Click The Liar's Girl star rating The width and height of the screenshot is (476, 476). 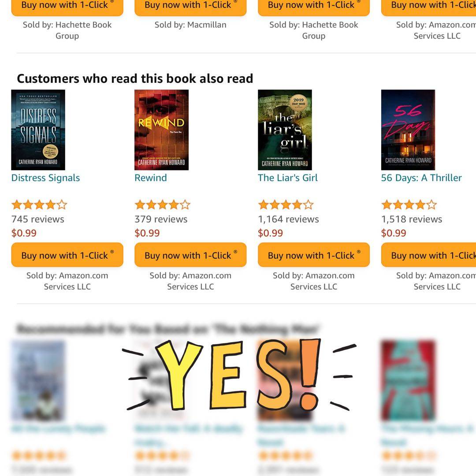[286, 205]
